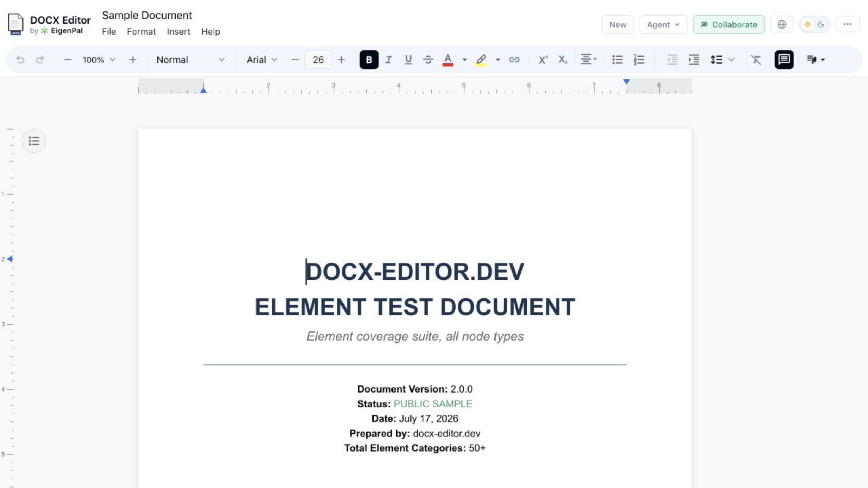The height and width of the screenshot is (488, 868).
Task: Toggle italic formatting
Action: (388, 60)
